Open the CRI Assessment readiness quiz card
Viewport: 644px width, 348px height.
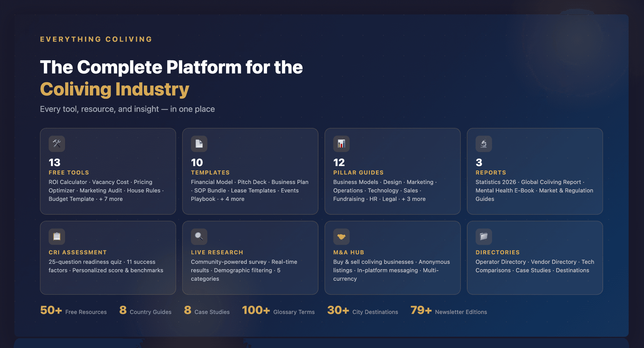108,258
